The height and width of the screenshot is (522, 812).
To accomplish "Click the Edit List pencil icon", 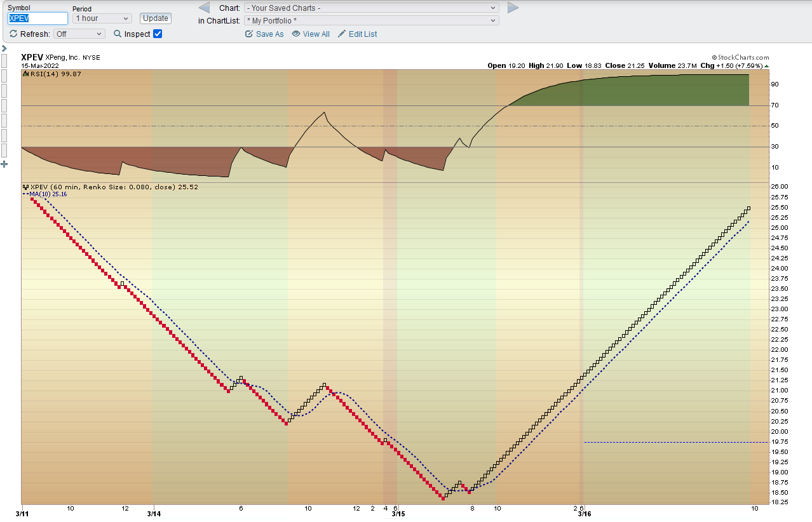I will click(x=342, y=34).
